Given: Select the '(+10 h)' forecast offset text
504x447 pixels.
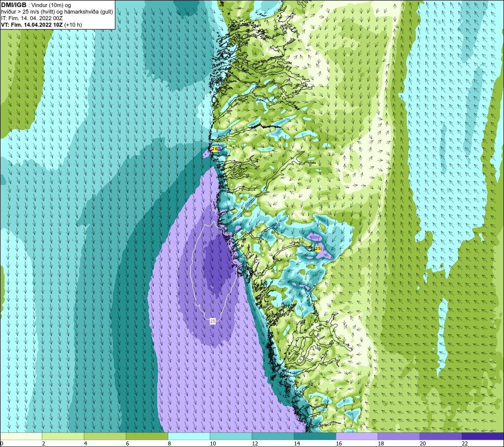Looking at the screenshot, I should pyautogui.click(x=73, y=25).
